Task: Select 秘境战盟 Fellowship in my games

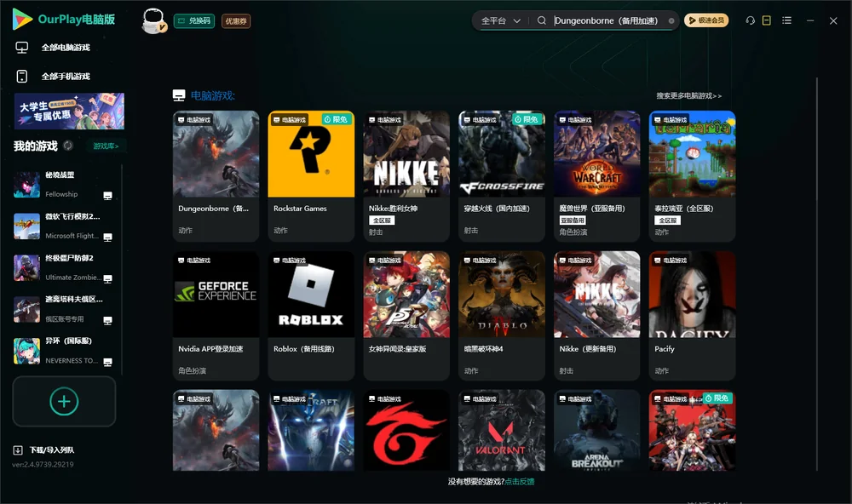Action: (x=62, y=185)
